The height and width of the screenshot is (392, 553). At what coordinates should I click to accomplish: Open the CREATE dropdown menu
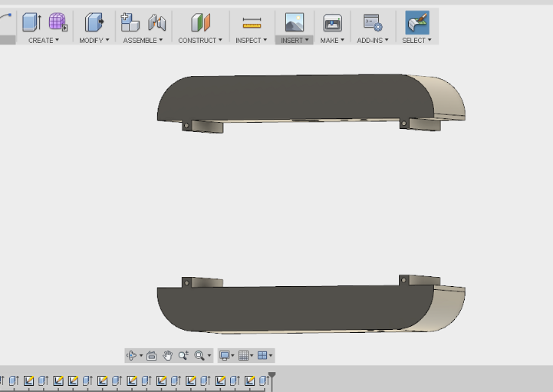pos(44,40)
